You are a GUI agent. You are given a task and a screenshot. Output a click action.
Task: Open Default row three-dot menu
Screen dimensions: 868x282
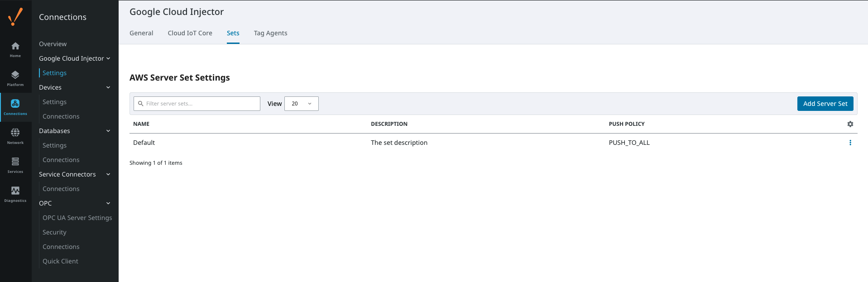[850, 143]
